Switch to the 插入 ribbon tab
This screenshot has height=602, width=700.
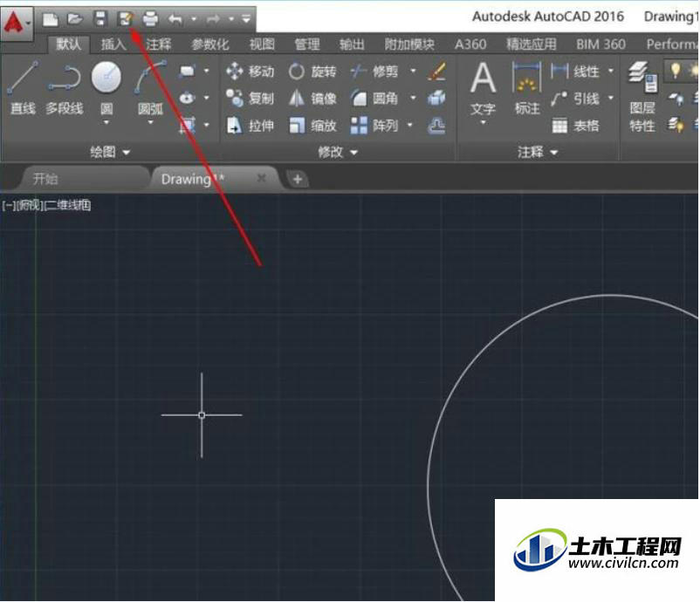[x=113, y=44]
